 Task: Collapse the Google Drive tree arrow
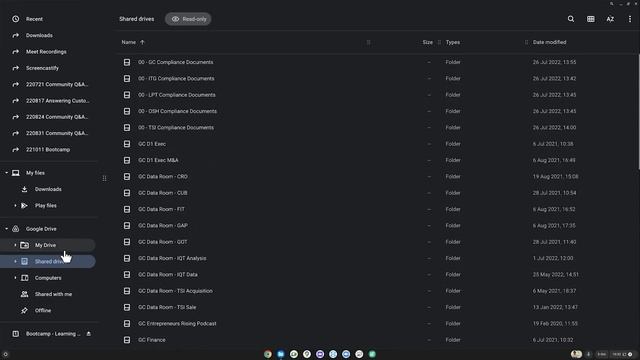tap(6, 229)
